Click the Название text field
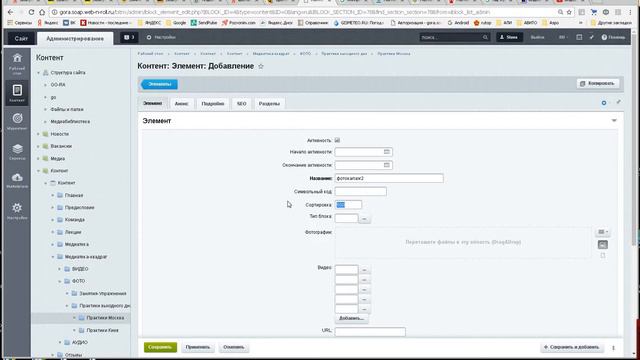The width and height of the screenshot is (640, 360). (389, 178)
